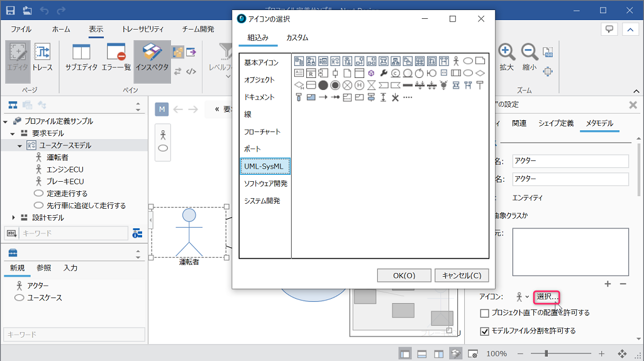Image resolution: width=644 pixels, height=361 pixels.
Task: Pick the dotted line icon
Action: pos(408,97)
